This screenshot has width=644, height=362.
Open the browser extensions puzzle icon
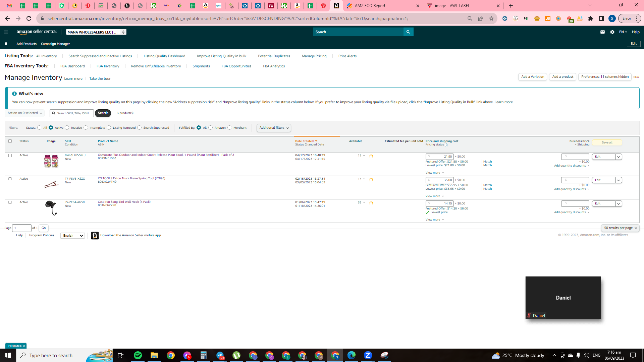591,18
